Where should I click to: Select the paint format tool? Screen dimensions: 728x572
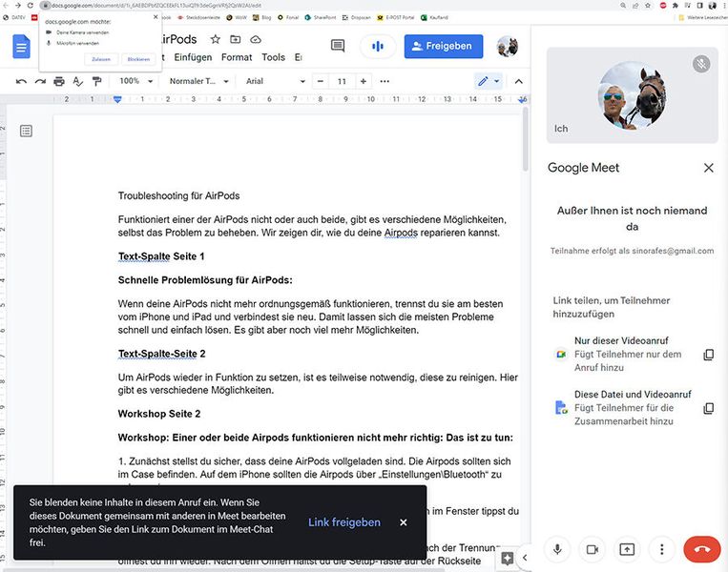coord(96,82)
